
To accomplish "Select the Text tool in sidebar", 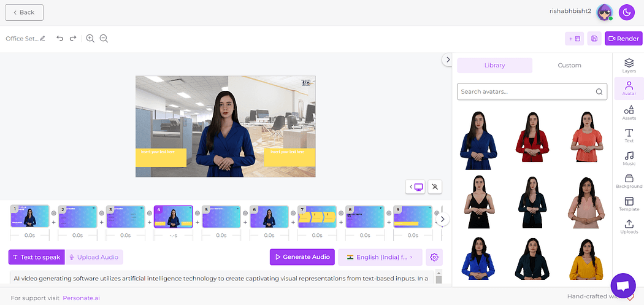I will pyautogui.click(x=629, y=136).
